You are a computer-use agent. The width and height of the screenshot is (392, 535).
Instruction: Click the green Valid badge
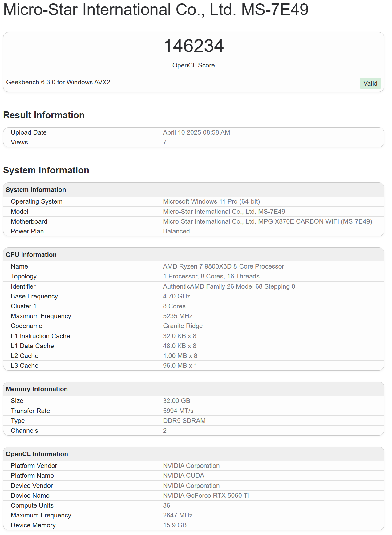(370, 83)
